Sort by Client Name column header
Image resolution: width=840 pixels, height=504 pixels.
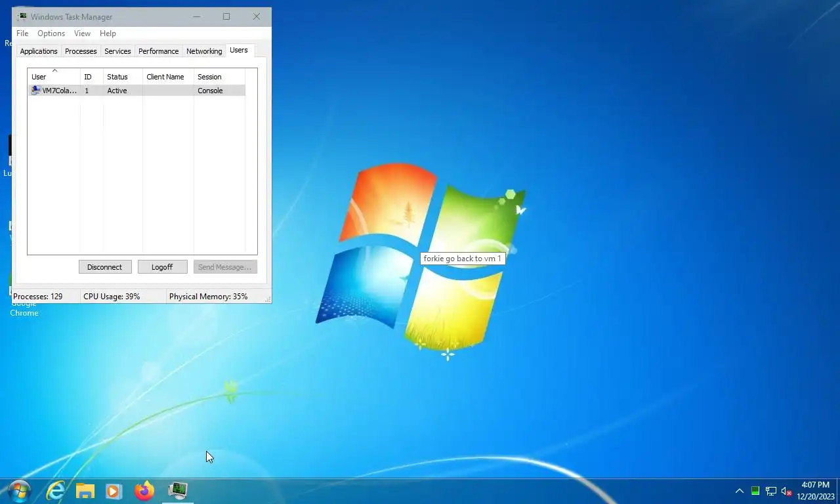pos(168,77)
